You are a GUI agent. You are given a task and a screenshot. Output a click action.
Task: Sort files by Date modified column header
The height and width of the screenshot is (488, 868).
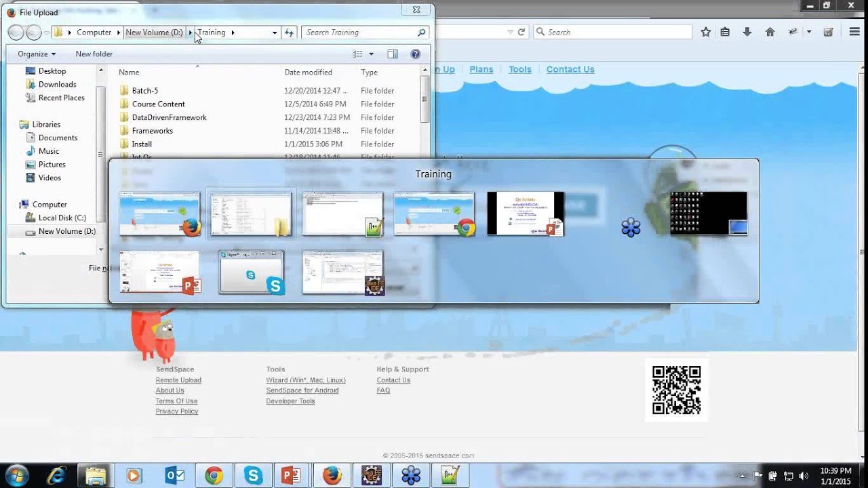tap(309, 73)
